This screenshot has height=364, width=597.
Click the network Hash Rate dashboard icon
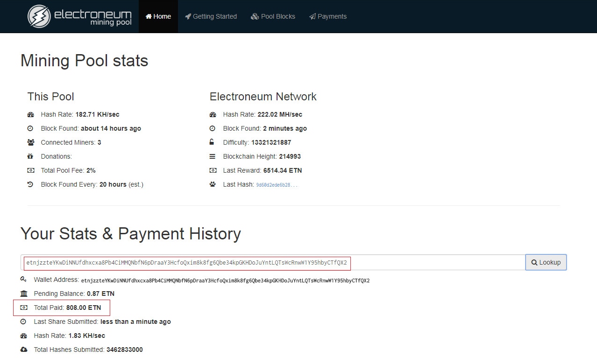pos(213,114)
